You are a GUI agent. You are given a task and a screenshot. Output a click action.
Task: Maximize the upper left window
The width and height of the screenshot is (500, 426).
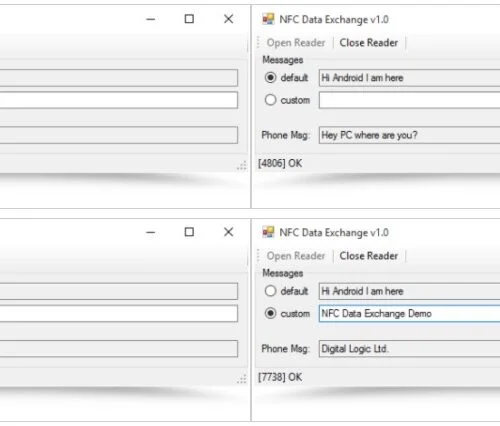(x=189, y=19)
